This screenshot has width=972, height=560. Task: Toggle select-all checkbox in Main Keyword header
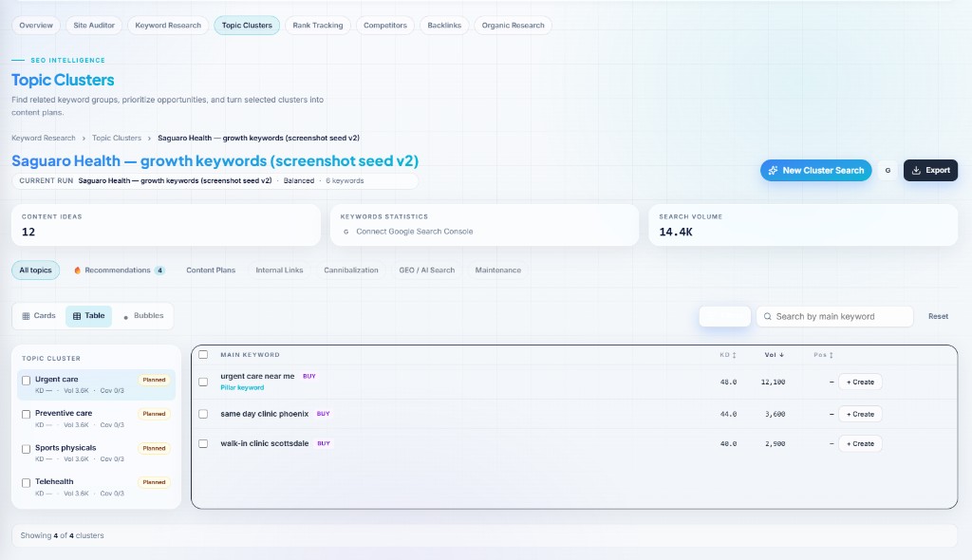(203, 355)
